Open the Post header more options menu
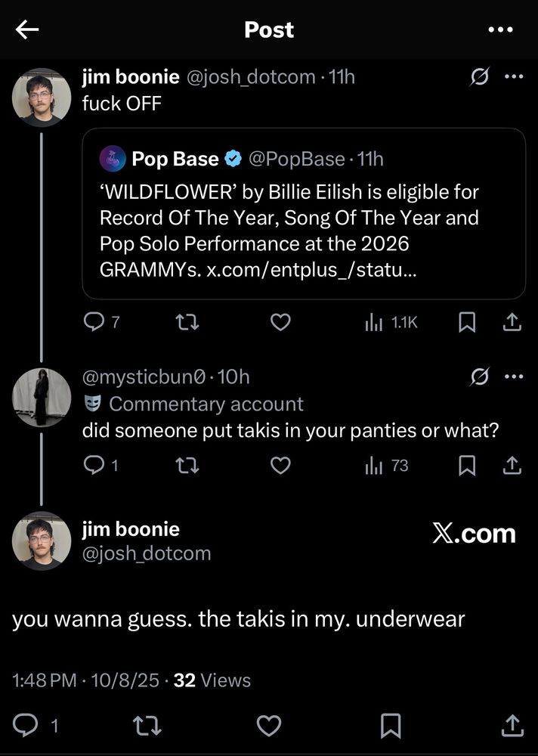This screenshot has height=756, width=538. click(500, 30)
